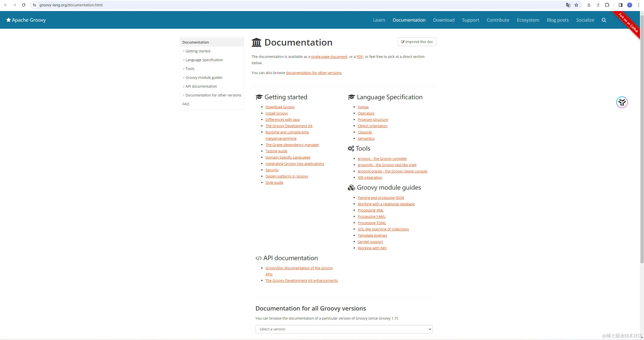
Task: Click the browser address bar URL
Action: [71, 5]
